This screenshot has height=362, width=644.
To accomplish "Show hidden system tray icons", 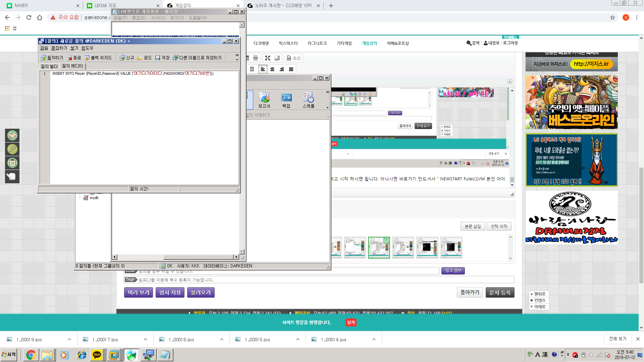I will pos(568,355).
